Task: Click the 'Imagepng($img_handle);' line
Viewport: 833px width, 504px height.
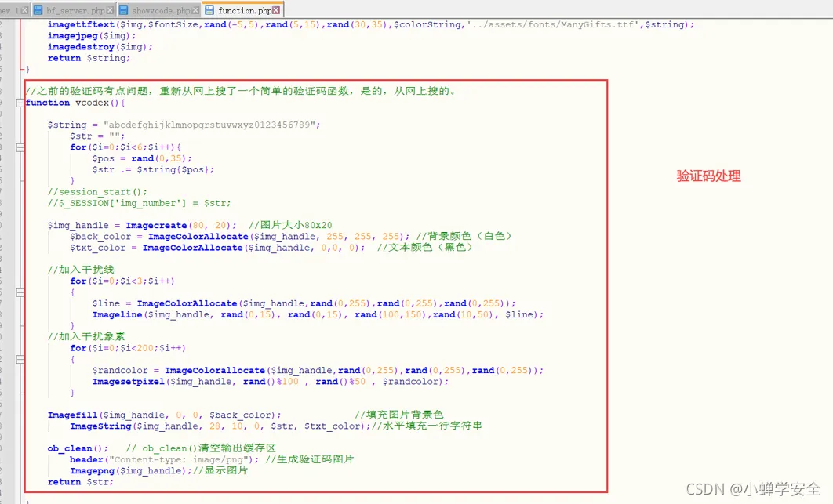Action: (159, 470)
